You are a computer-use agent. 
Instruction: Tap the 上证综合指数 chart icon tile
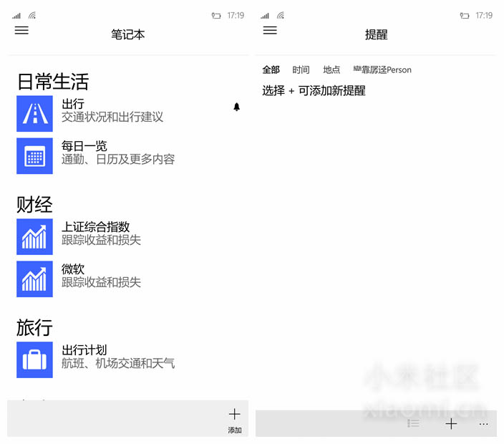click(x=34, y=236)
